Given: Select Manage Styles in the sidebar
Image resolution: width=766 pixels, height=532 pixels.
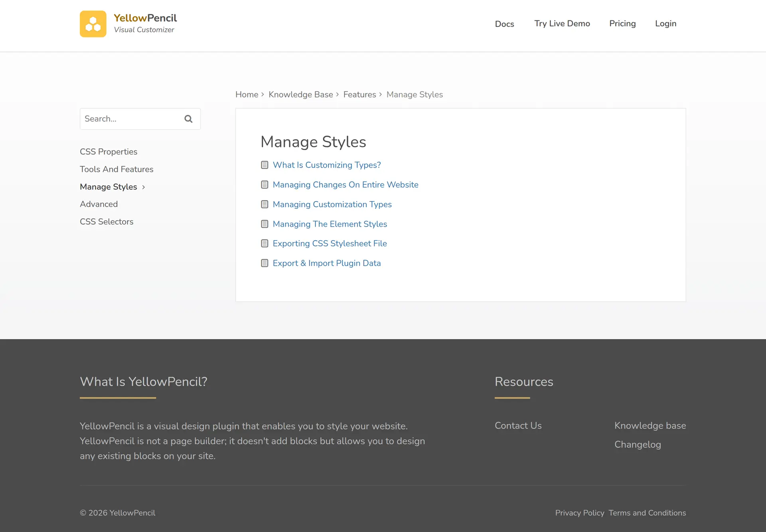Looking at the screenshot, I should click(109, 187).
